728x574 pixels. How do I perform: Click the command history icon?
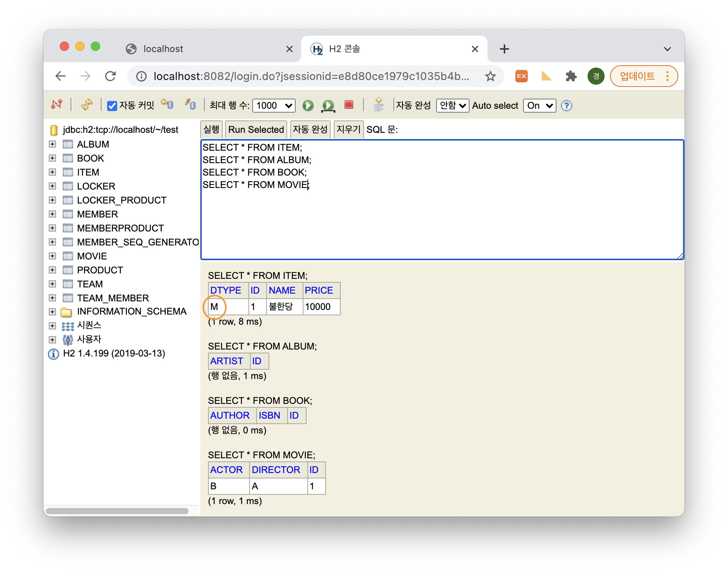(x=379, y=104)
